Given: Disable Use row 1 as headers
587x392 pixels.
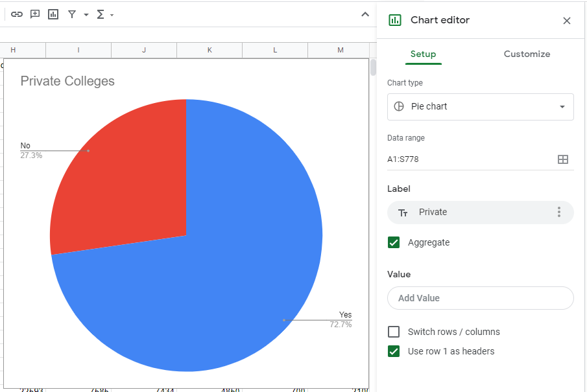Looking at the screenshot, I should coord(394,351).
